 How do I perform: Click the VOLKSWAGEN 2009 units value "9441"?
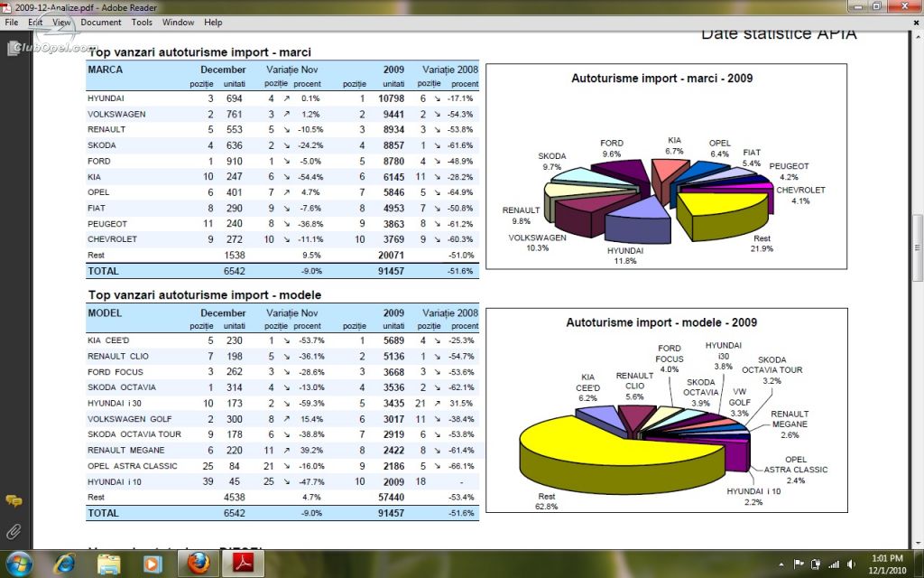pyautogui.click(x=393, y=115)
